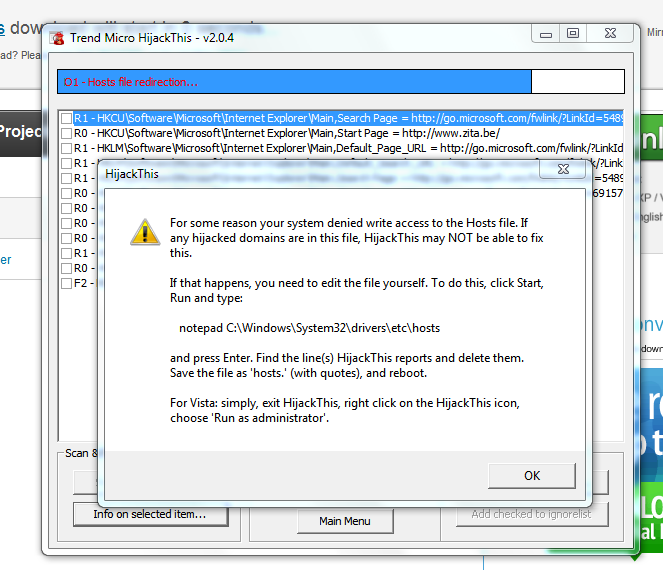The height and width of the screenshot is (570, 663).
Task: Open Info on selected item button
Action: point(151,514)
